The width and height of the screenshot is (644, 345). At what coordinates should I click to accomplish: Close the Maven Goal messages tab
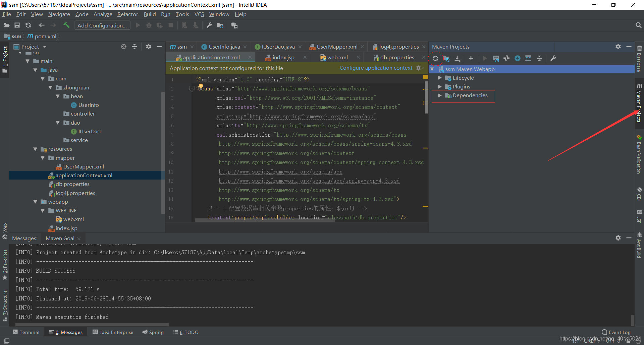pyautogui.click(x=79, y=238)
